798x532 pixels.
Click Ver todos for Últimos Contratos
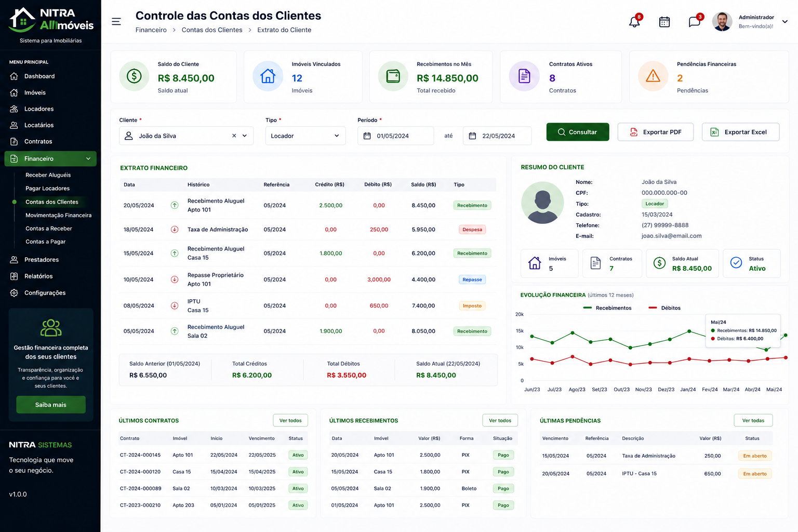290,420
